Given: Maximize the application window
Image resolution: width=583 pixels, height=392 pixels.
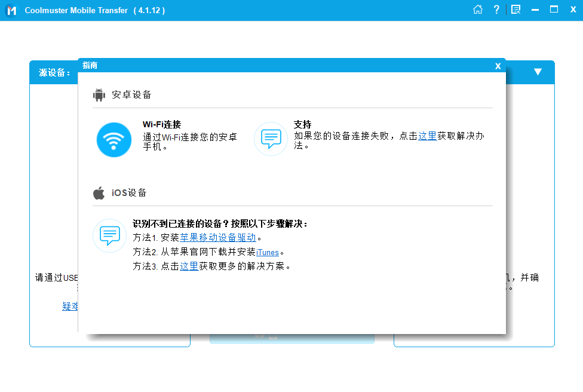Looking at the screenshot, I should pyautogui.click(x=554, y=10).
